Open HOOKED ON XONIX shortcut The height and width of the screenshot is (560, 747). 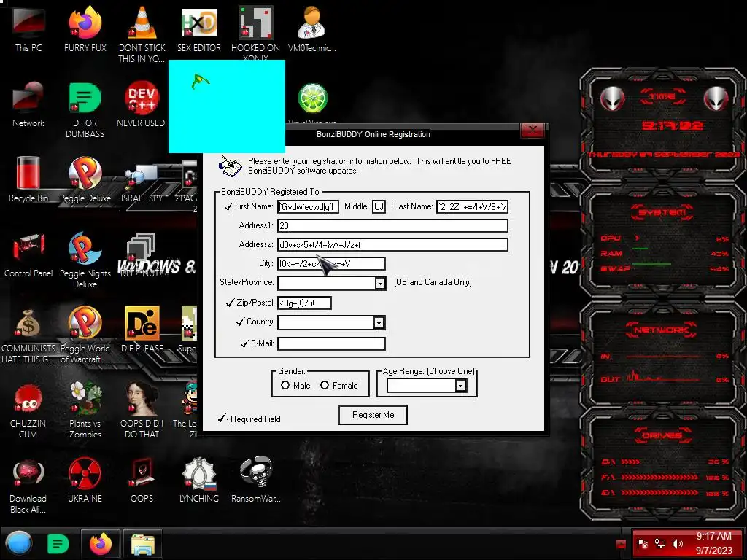pyautogui.click(x=255, y=32)
